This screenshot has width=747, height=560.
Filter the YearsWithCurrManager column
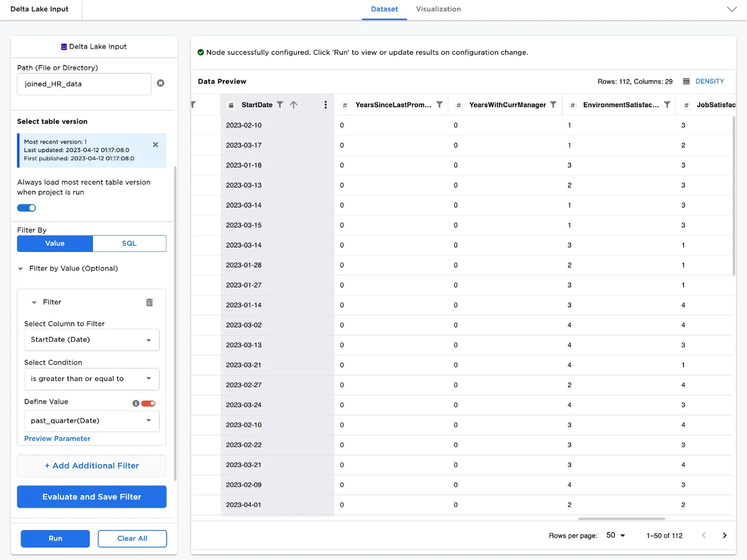(553, 105)
